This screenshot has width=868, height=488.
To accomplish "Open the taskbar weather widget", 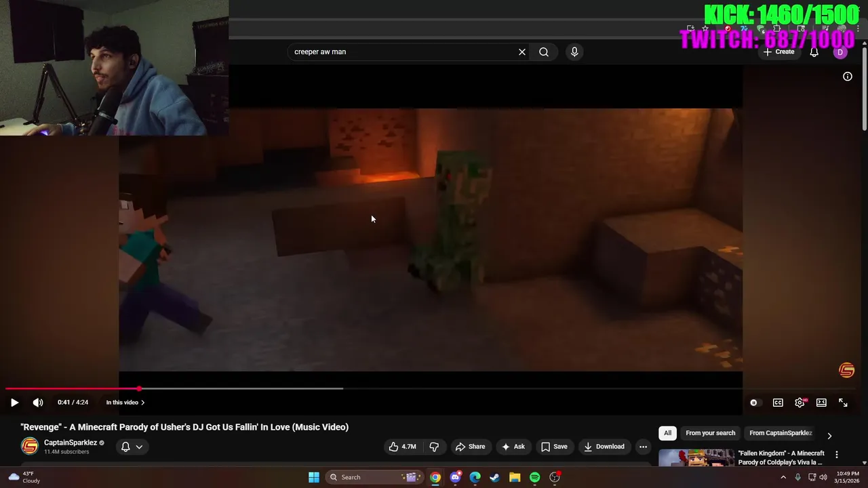I will pos(24,477).
